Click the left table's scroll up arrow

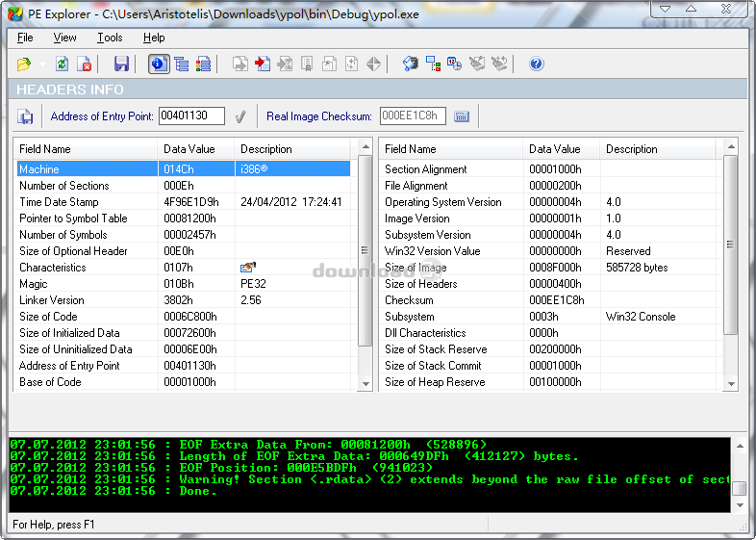(365, 146)
